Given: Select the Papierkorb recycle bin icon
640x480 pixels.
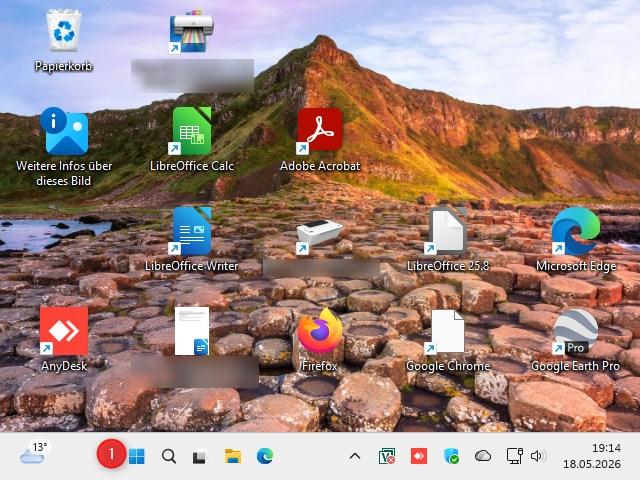Looking at the screenshot, I should (64, 31).
